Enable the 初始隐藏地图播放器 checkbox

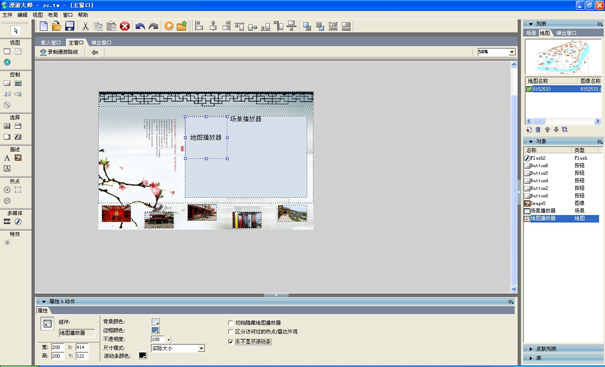[x=231, y=323]
